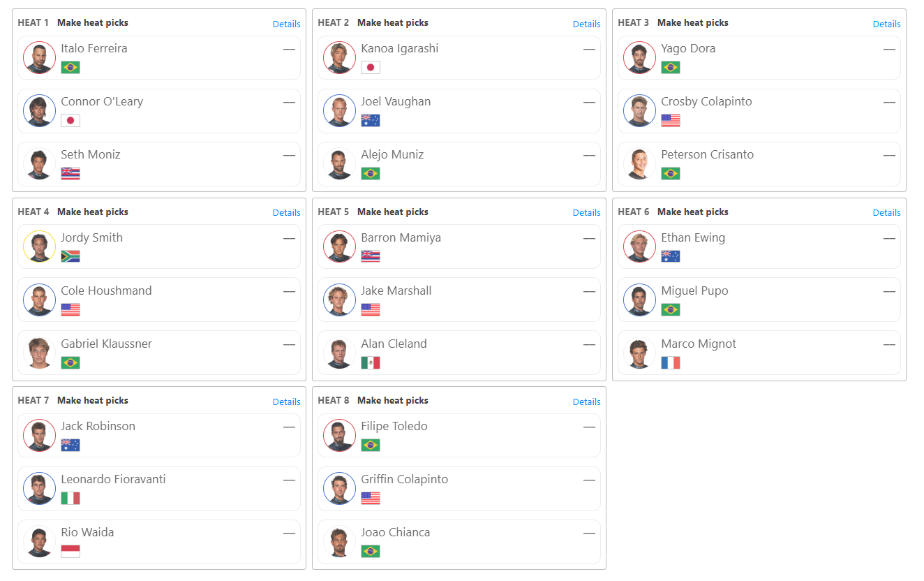924x581 pixels.
Task: Click South Africa flag under Jordy Smith
Action: [70, 256]
